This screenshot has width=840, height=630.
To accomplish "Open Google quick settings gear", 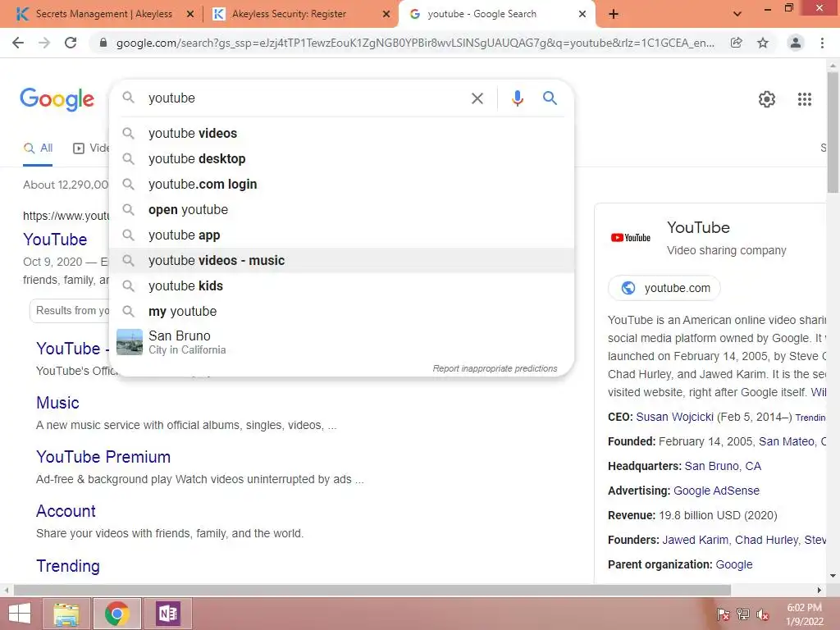I will 767,99.
